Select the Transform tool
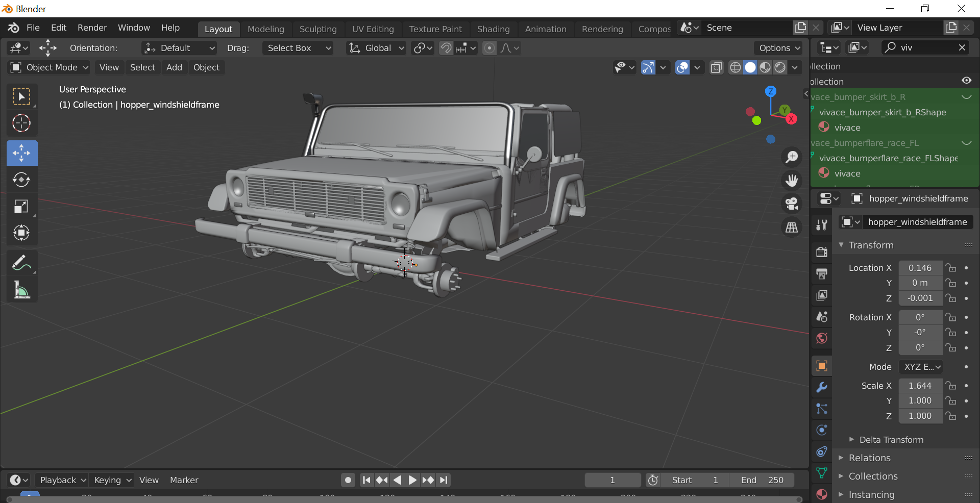980x503 pixels. pos(21,233)
